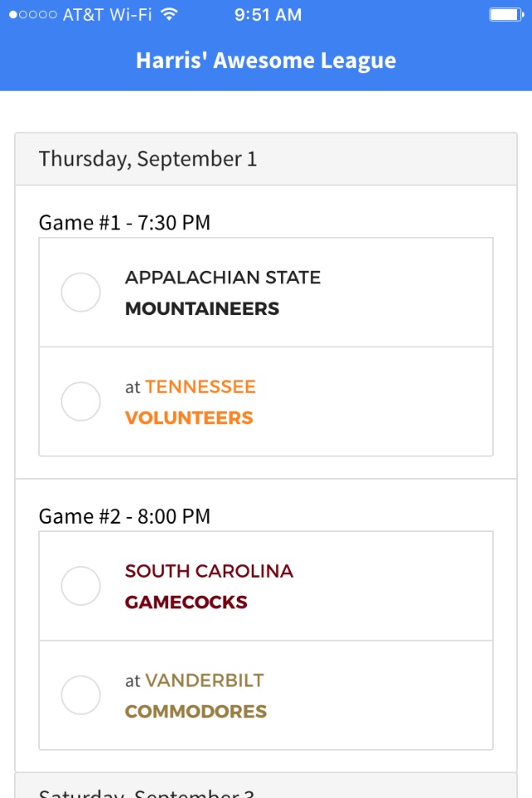532x798 pixels.
Task: Click the Game #1 - 7:30 PM label
Action: coord(125,223)
